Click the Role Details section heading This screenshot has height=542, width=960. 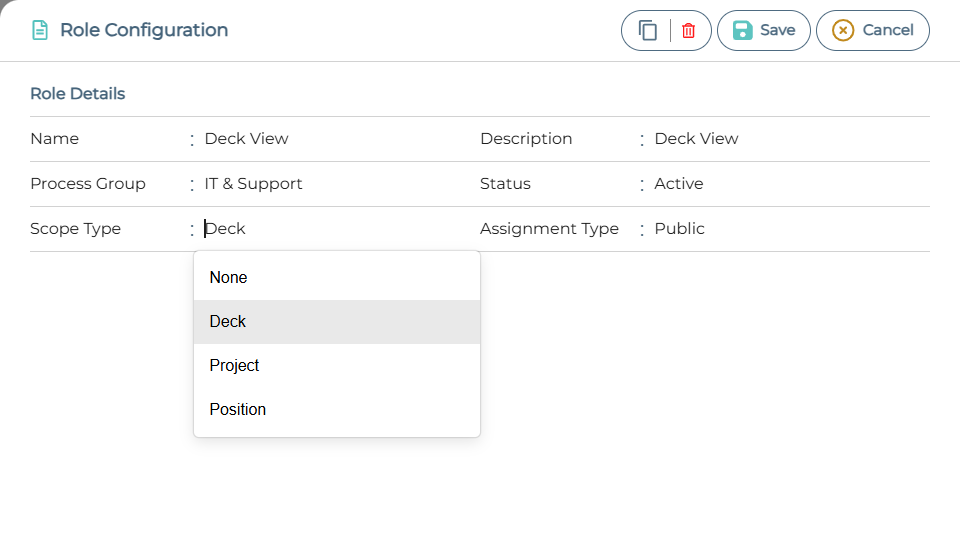(x=78, y=94)
